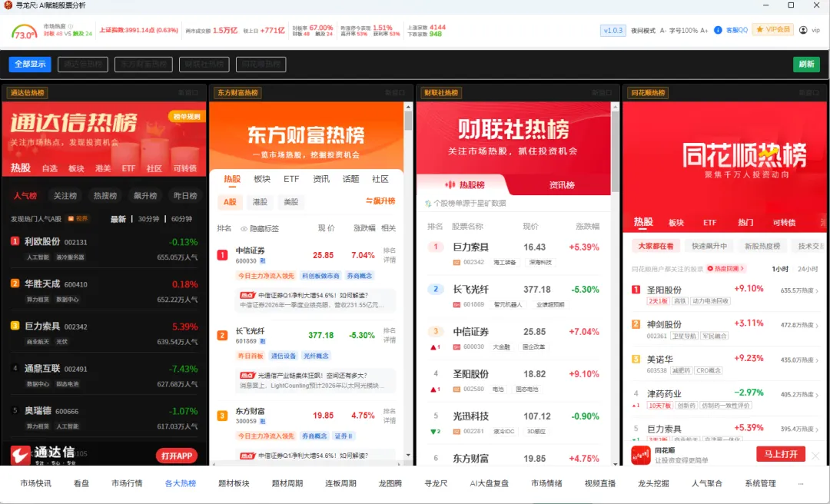Close the 同花顺 download banner with X
The image size is (830, 504).
point(815,456)
